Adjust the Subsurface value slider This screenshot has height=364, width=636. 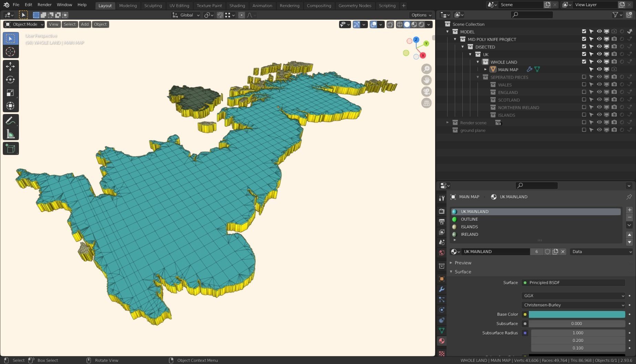coord(577,324)
